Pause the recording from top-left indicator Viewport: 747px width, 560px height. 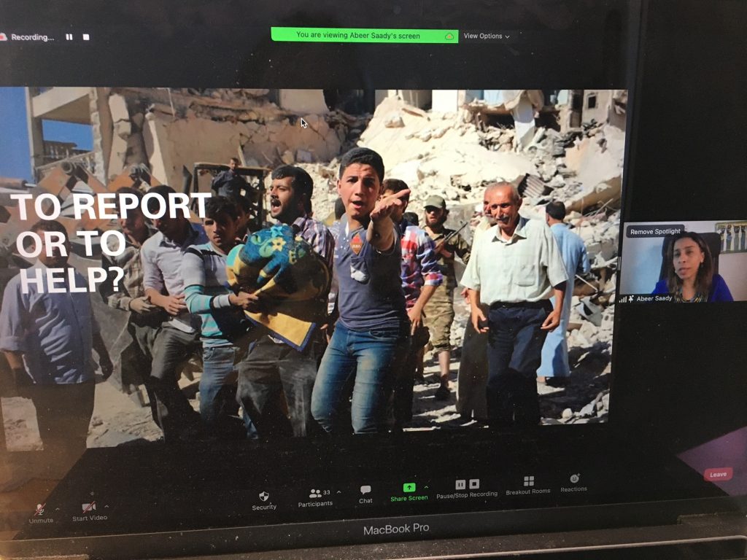(x=69, y=36)
